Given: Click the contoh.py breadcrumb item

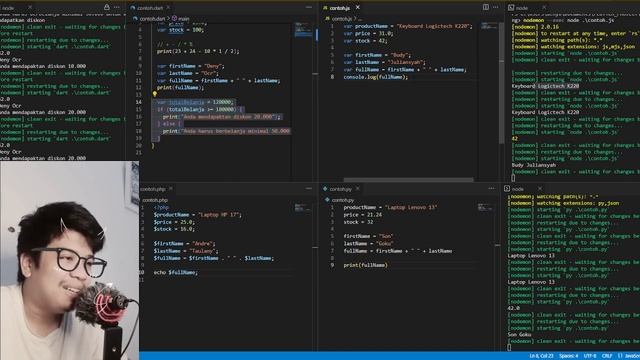Looking at the screenshot, I should coord(342,200).
